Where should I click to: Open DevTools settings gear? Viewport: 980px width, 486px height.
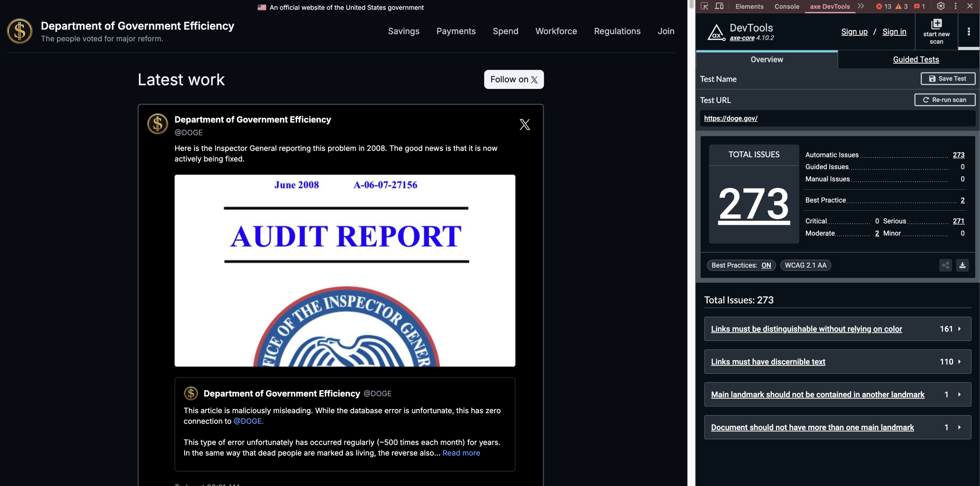(x=940, y=6)
